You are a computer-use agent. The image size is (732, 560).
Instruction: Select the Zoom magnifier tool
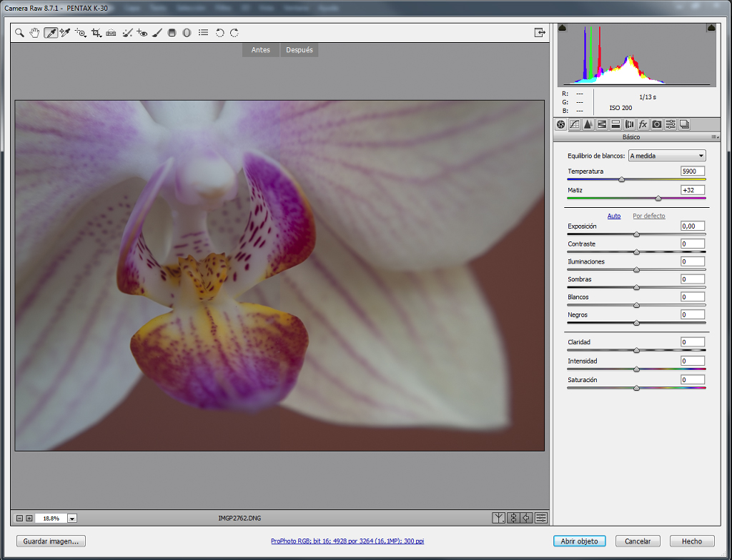19,33
